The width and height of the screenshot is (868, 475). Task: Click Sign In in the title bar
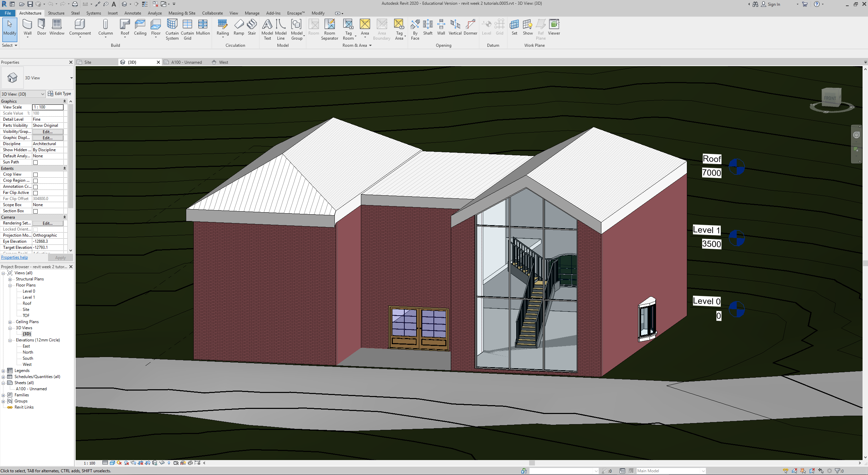pyautogui.click(x=774, y=4)
